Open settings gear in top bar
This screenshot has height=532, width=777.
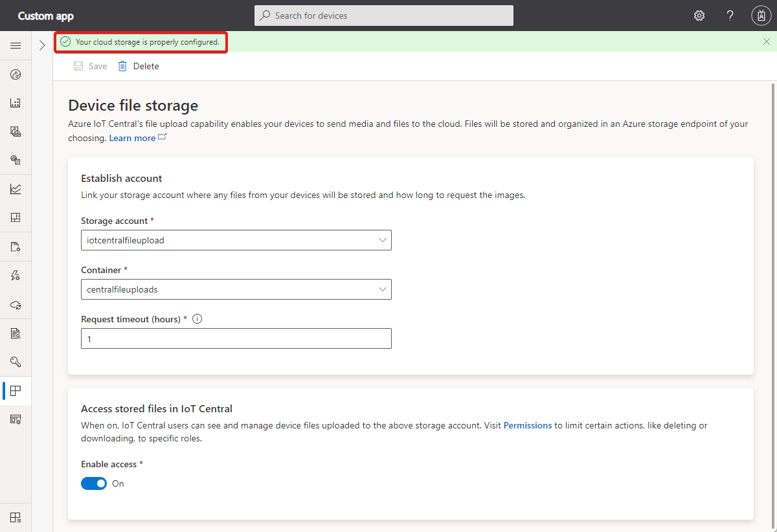[699, 16]
